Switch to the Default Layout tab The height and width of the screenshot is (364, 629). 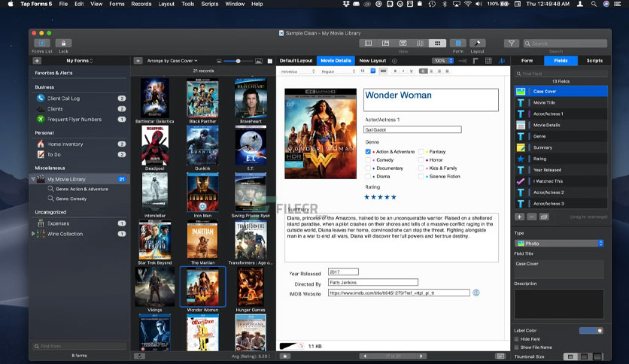pos(296,60)
